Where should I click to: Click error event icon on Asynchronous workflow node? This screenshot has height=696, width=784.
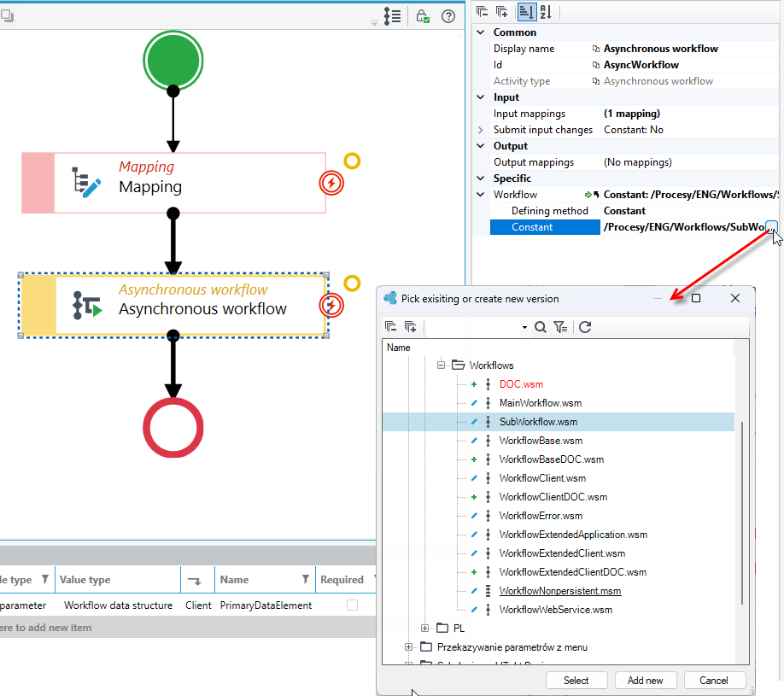point(331,306)
